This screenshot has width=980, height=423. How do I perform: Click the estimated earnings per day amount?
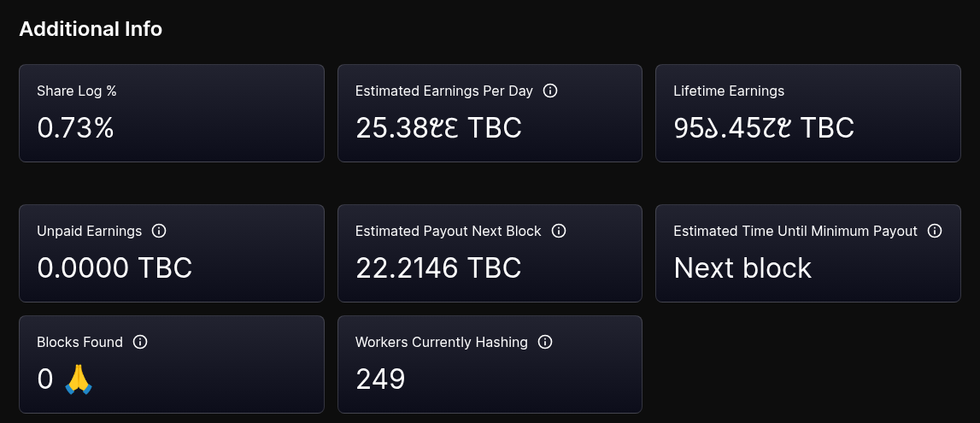pos(438,128)
